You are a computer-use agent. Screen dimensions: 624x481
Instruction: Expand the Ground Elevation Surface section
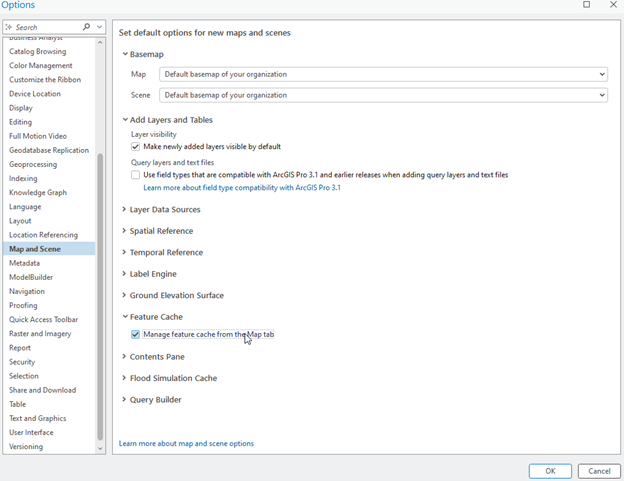(124, 295)
